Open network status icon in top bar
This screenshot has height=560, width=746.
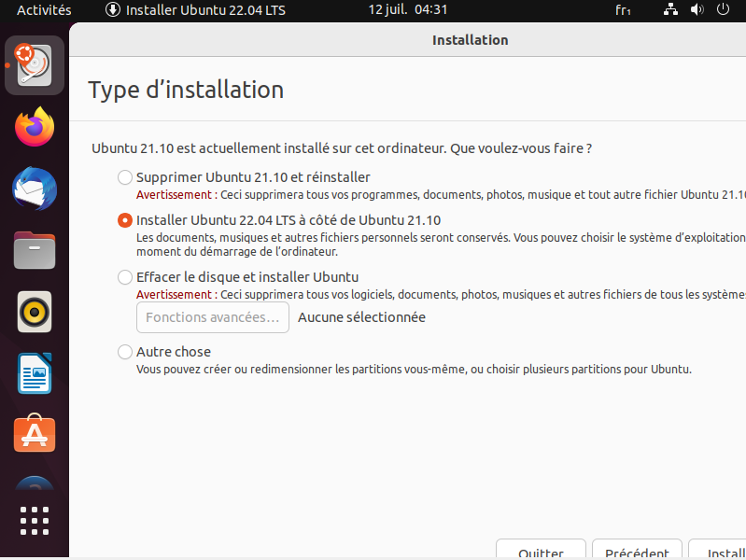[x=670, y=9]
